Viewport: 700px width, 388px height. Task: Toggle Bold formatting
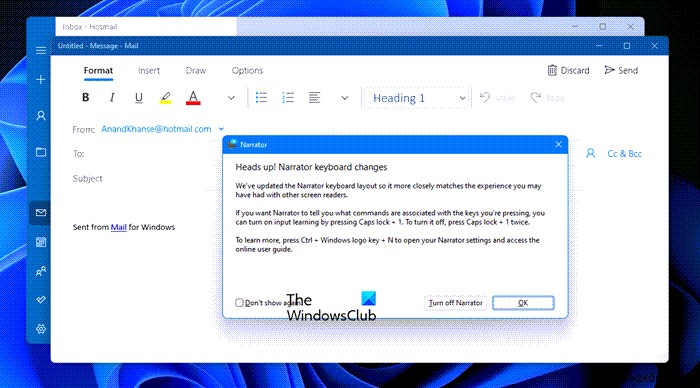[86, 97]
